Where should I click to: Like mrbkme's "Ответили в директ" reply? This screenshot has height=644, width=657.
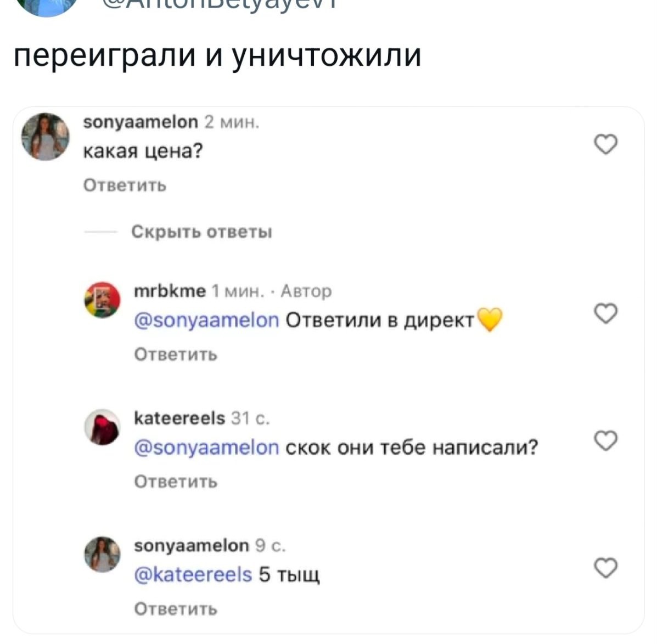[606, 313]
